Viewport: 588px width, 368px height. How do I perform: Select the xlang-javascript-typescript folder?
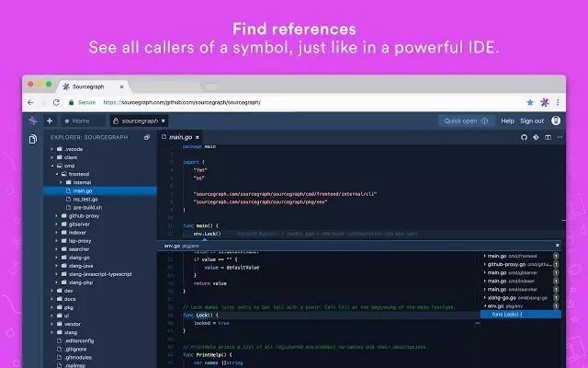coord(100,274)
